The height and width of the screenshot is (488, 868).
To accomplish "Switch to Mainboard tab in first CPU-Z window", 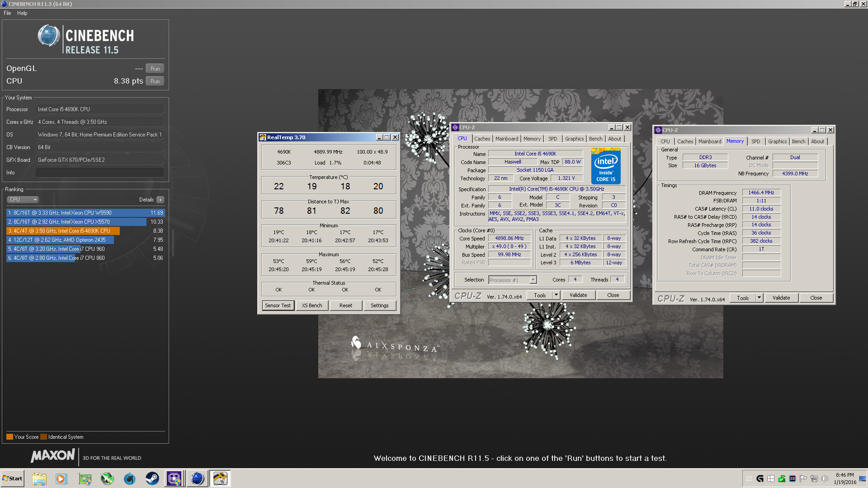I will point(507,139).
